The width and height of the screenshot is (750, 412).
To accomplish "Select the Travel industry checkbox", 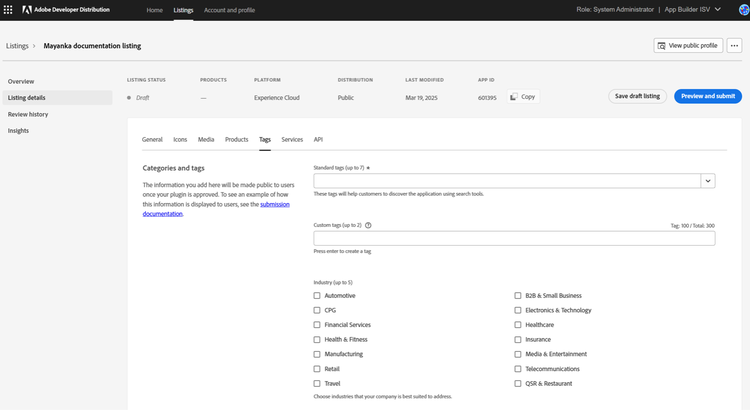I will point(317,383).
